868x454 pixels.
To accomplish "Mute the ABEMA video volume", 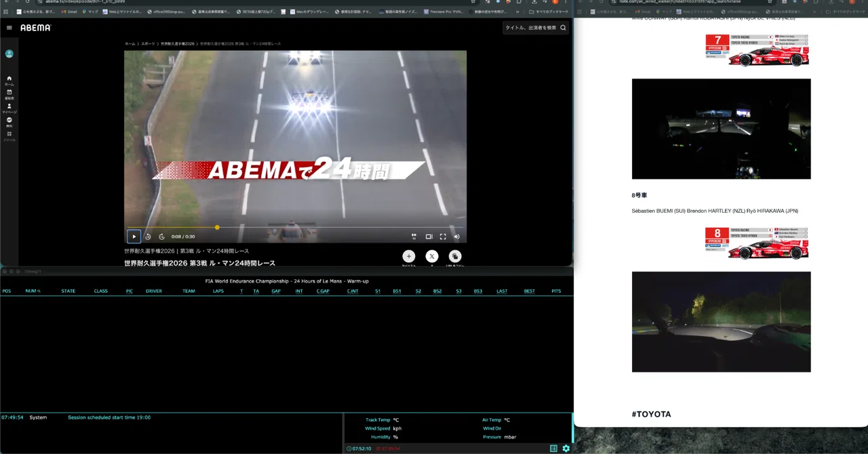I will point(456,236).
